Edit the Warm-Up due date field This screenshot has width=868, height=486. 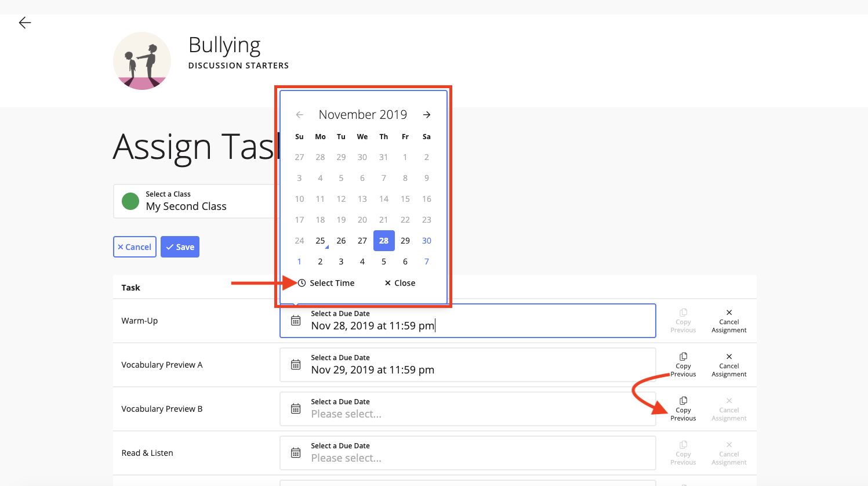468,321
